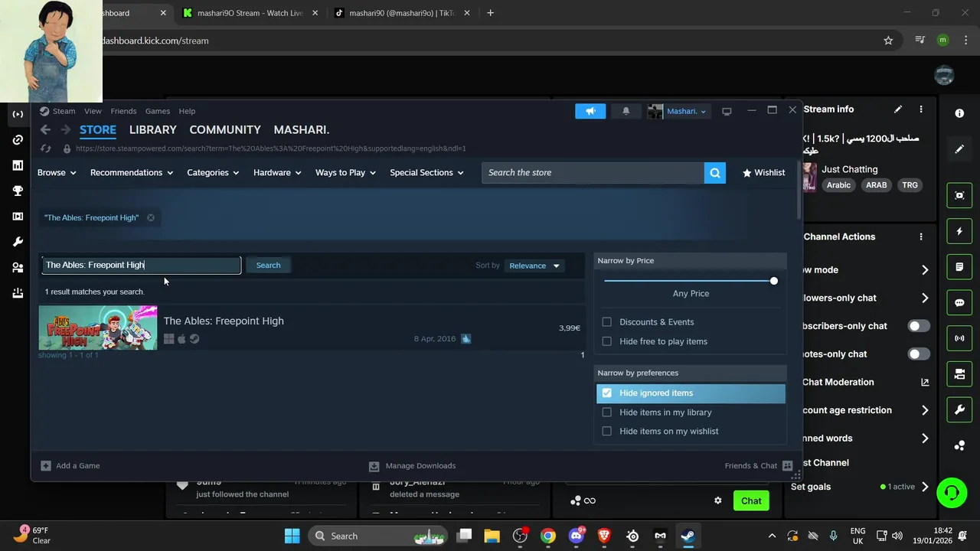Open File Explorer from taskbar
The image size is (980, 551).
(x=492, y=536)
